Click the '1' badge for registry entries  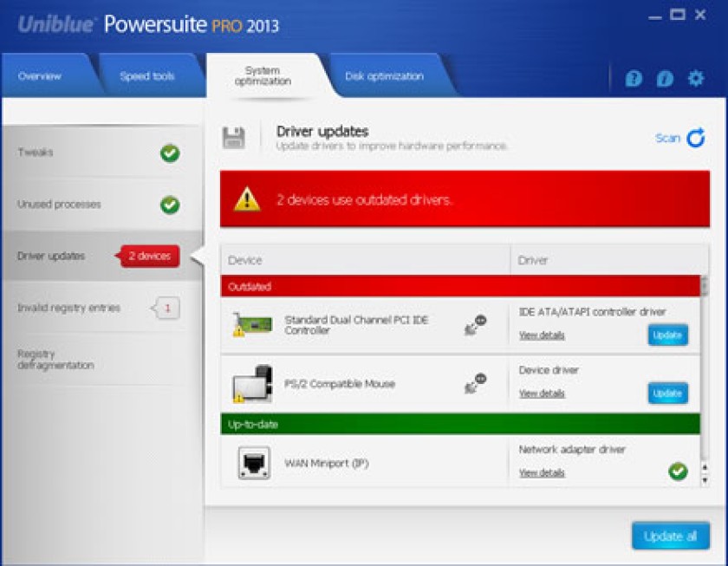pos(166,308)
